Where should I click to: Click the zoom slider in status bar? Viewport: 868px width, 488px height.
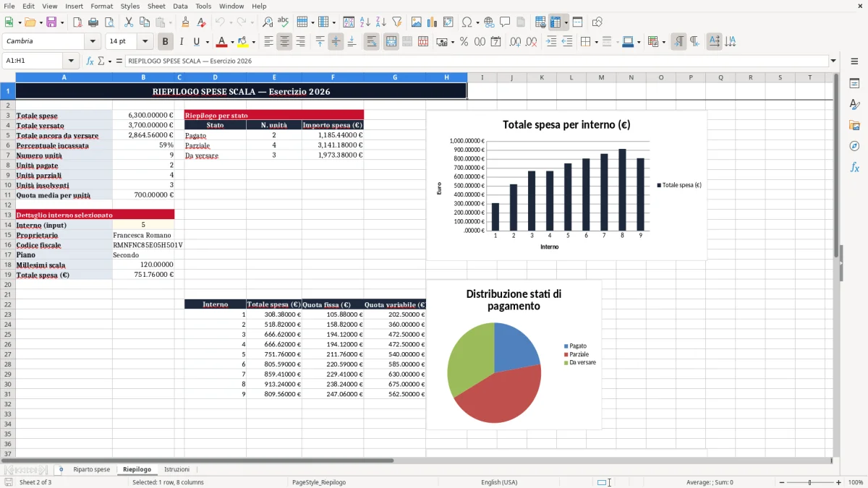[x=809, y=482]
